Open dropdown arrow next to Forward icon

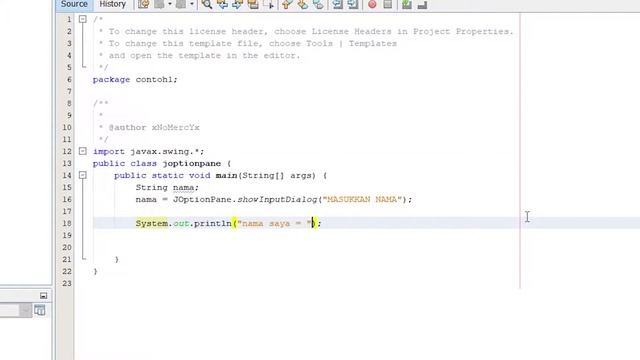pyautogui.click(x=191, y=4)
